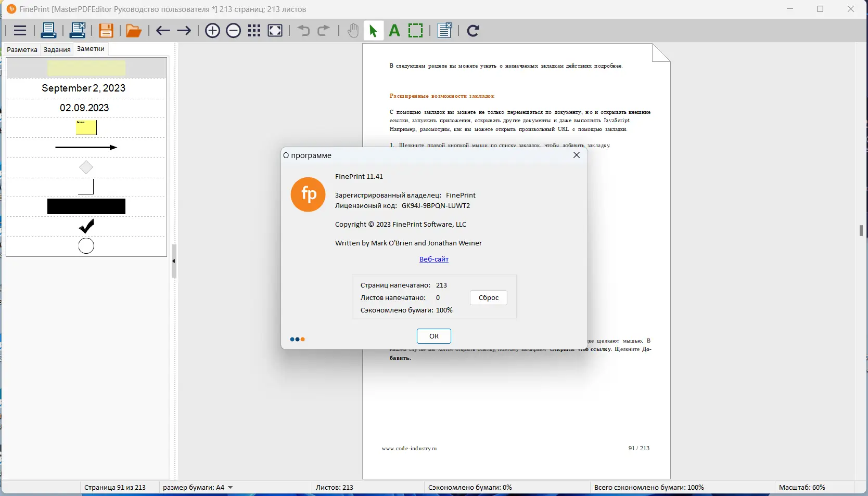Click Всего сэкономлено бумаги: 100% status
The image size is (868, 496).
(x=649, y=487)
